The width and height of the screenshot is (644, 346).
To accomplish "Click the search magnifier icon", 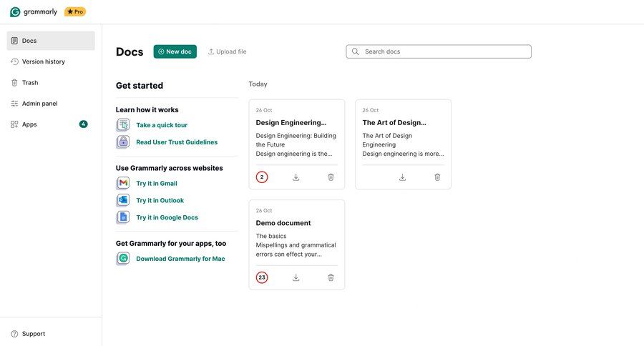I will [x=355, y=51].
